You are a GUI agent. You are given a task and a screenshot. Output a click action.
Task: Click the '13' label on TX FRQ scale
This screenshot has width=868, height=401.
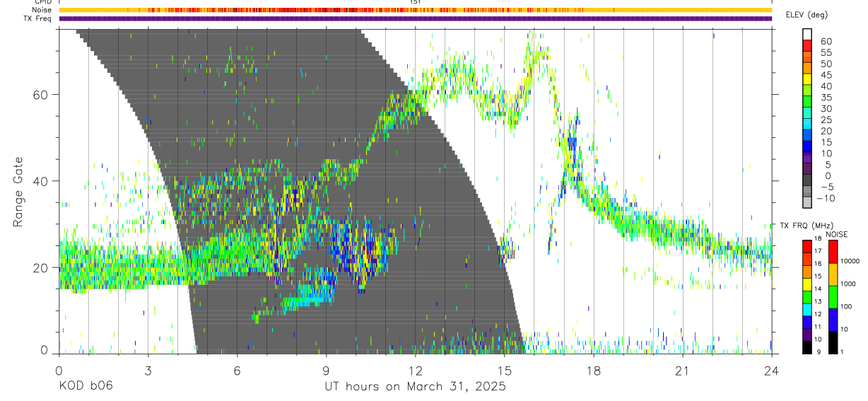click(x=818, y=302)
